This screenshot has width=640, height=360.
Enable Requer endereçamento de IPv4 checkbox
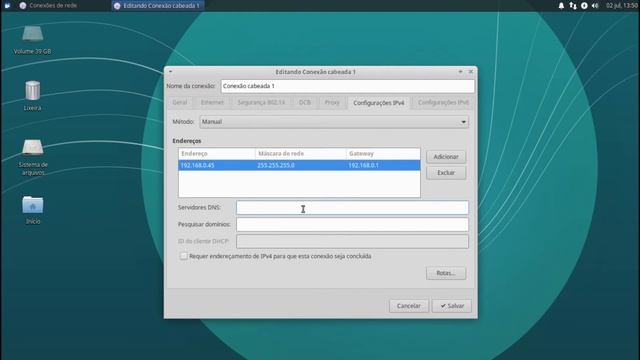184,256
